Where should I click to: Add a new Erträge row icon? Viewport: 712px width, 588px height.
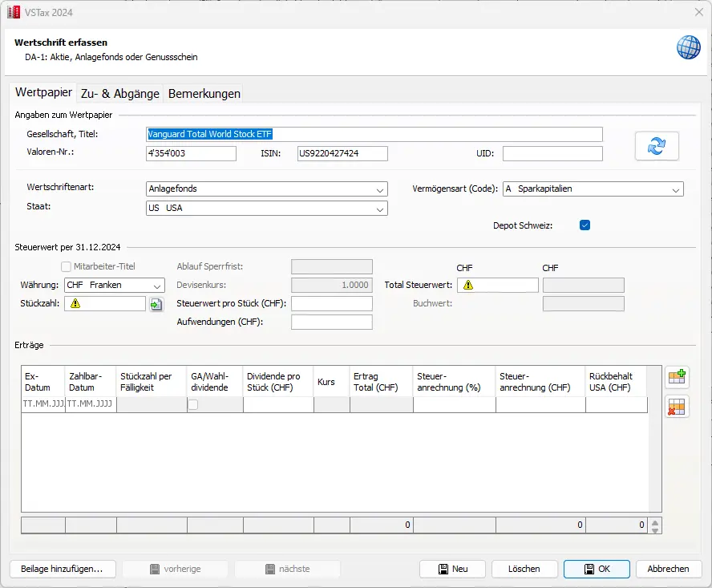(x=677, y=379)
